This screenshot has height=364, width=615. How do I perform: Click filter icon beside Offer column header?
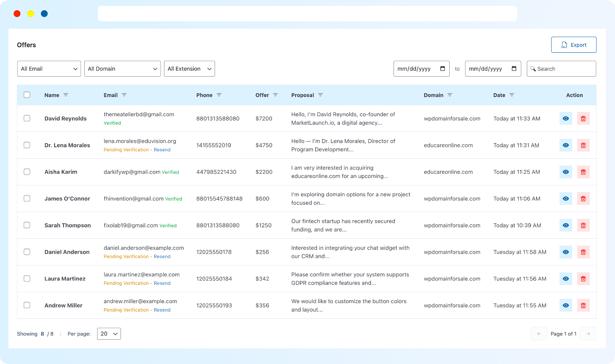click(275, 95)
